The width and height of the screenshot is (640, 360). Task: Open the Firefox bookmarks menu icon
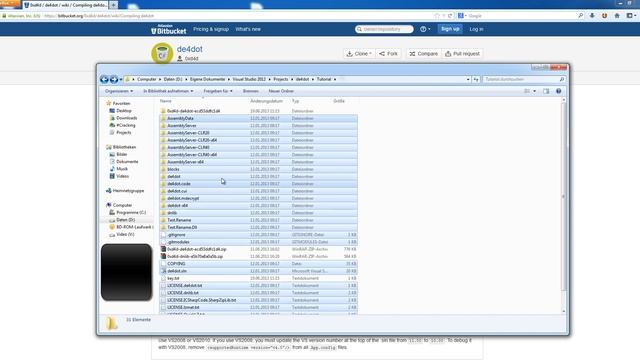click(x=631, y=16)
